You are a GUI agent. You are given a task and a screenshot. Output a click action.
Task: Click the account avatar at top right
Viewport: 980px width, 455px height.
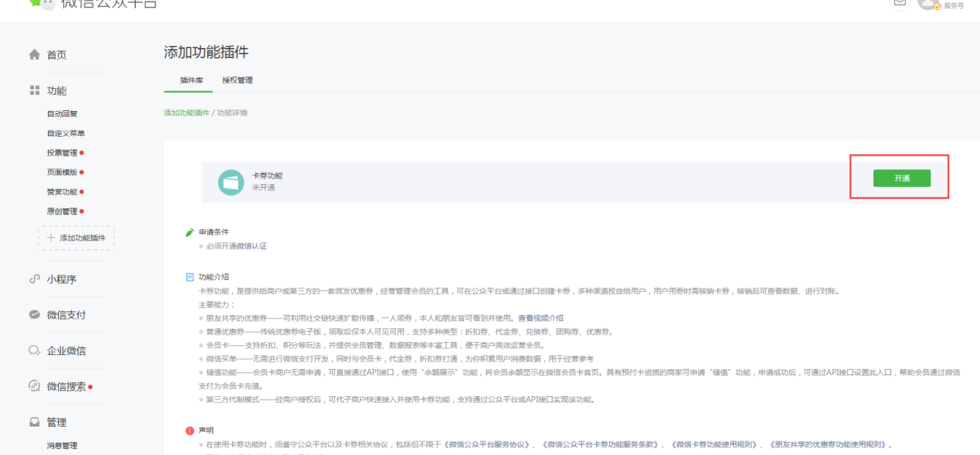928,3
